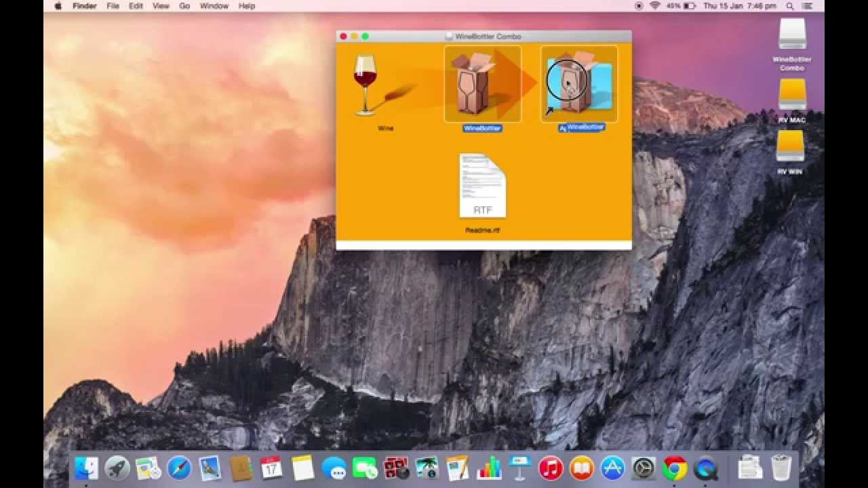The width and height of the screenshot is (868, 488).
Task: Open iBooks from the Dock
Action: [x=581, y=468]
